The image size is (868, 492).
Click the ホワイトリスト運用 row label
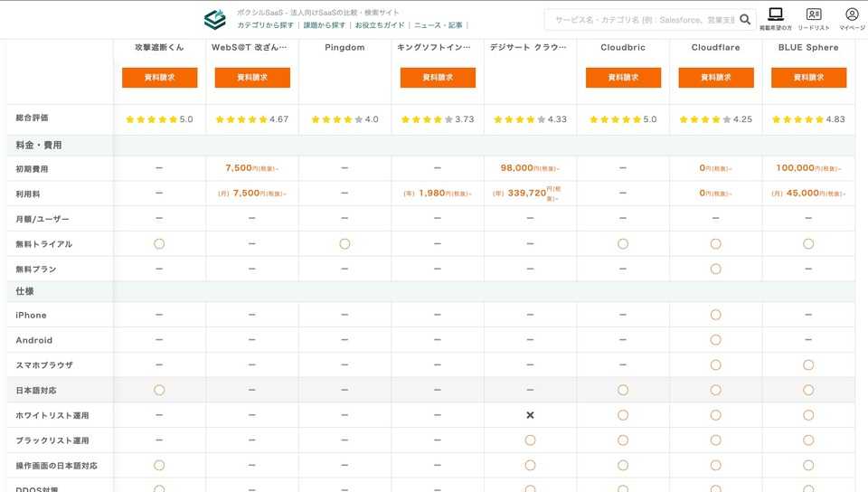pyautogui.click(x=52, y=416)
